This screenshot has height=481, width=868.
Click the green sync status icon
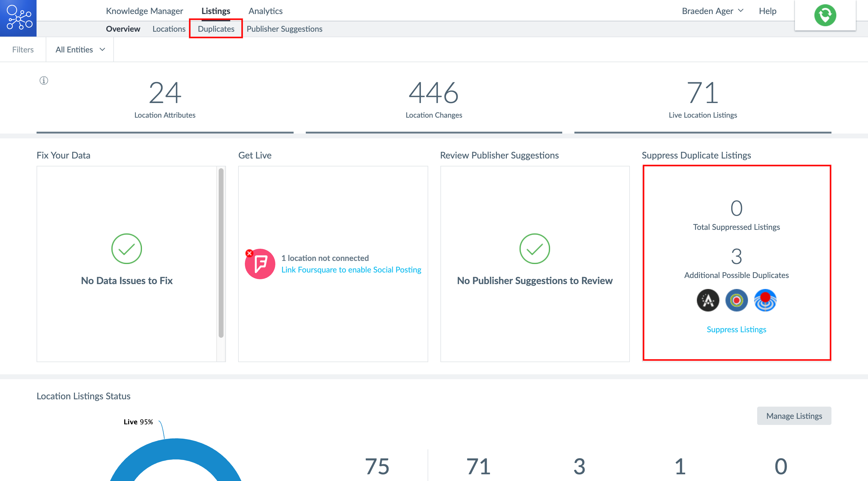(x=825, y=15)
